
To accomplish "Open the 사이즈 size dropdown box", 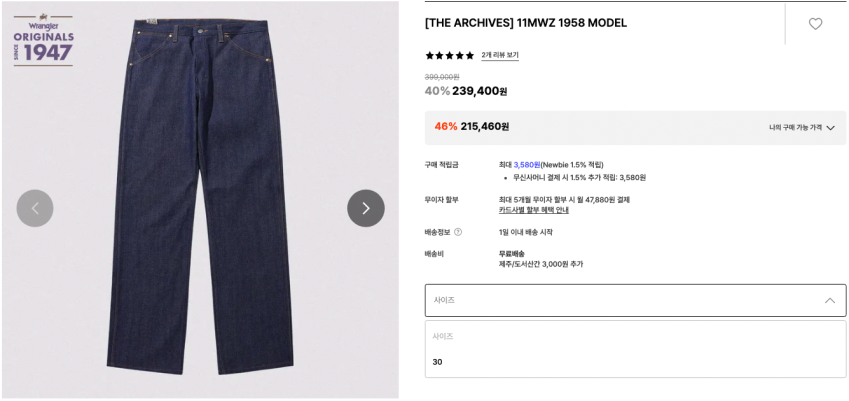I will 635,300.
